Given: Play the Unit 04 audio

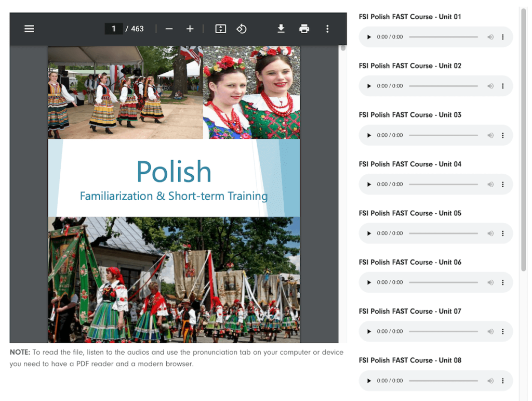Looking at the screenshot, I should coord(369,184).
